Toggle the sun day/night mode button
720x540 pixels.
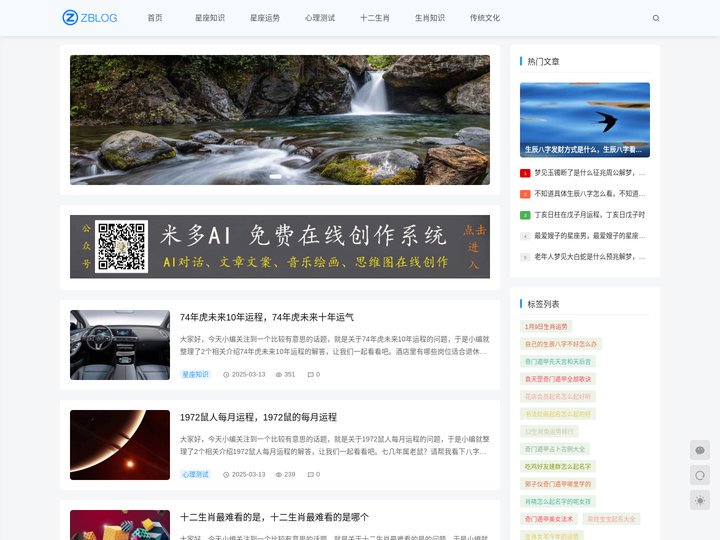pos(700,500)
